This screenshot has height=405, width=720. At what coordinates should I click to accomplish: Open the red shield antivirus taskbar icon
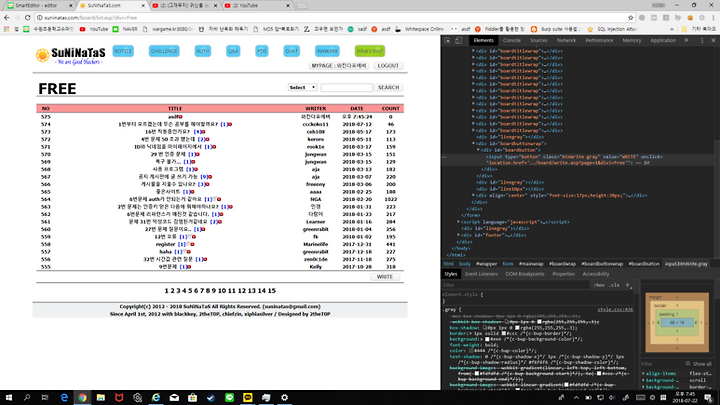click(x=119, y=398)
